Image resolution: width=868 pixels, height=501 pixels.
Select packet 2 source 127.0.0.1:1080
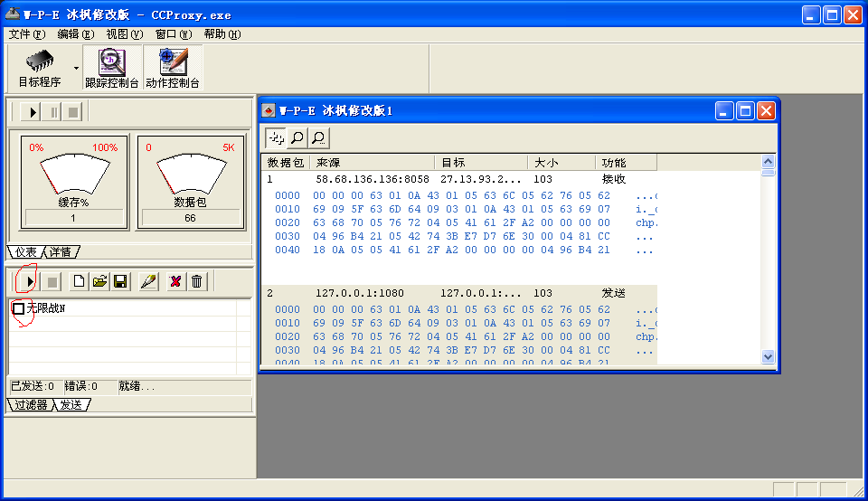pos(360,293)
